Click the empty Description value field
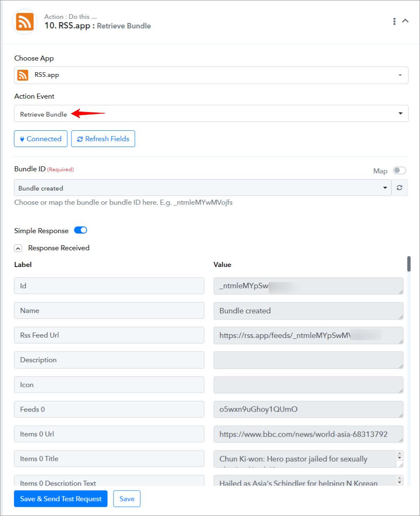Screen dimensions: 420x516 click(x=309, y=360)
